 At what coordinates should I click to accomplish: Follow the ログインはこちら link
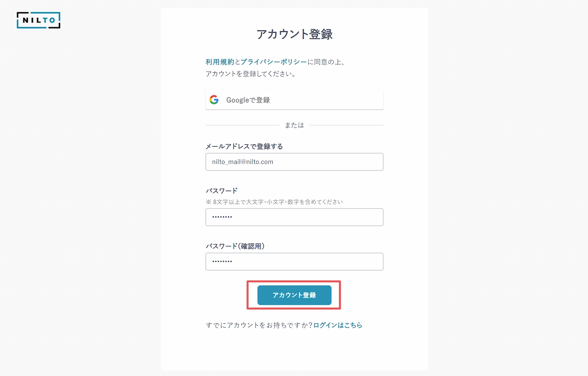point(338,325)
